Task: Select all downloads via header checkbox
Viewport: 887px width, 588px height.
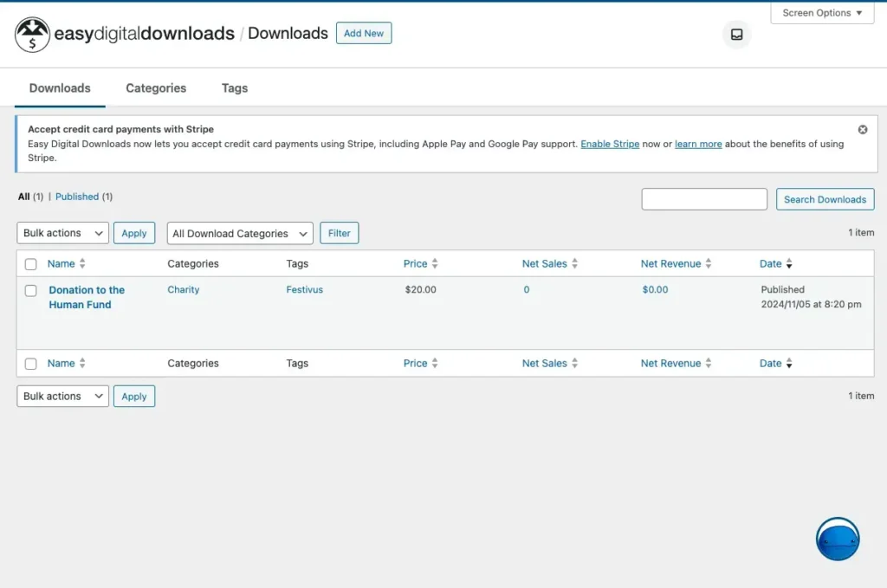Action: 31,263
